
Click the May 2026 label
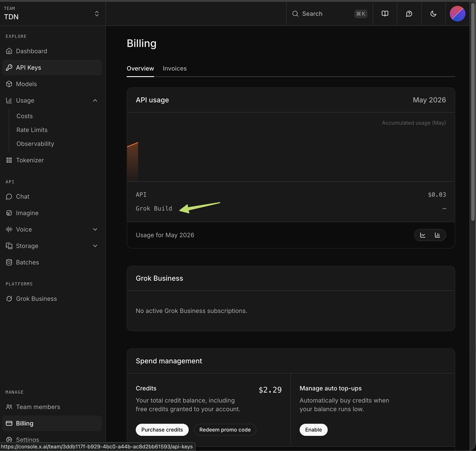tap(429, 100)
